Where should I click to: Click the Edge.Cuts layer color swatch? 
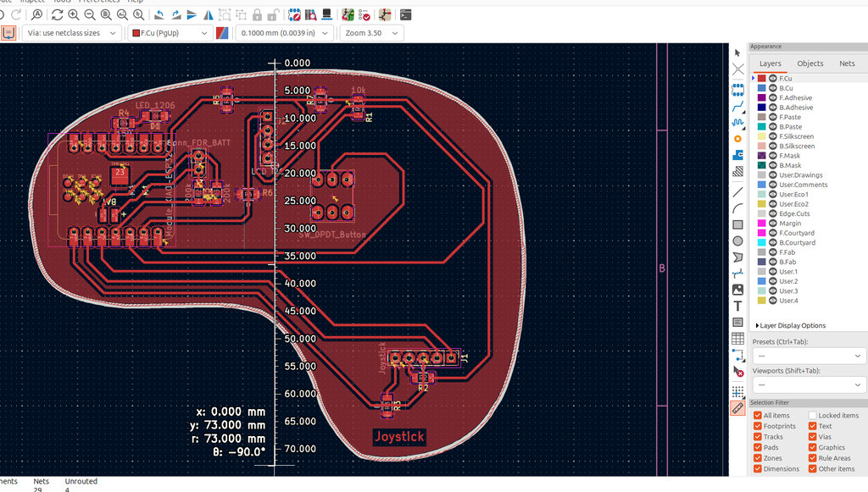tap(762, 213)
